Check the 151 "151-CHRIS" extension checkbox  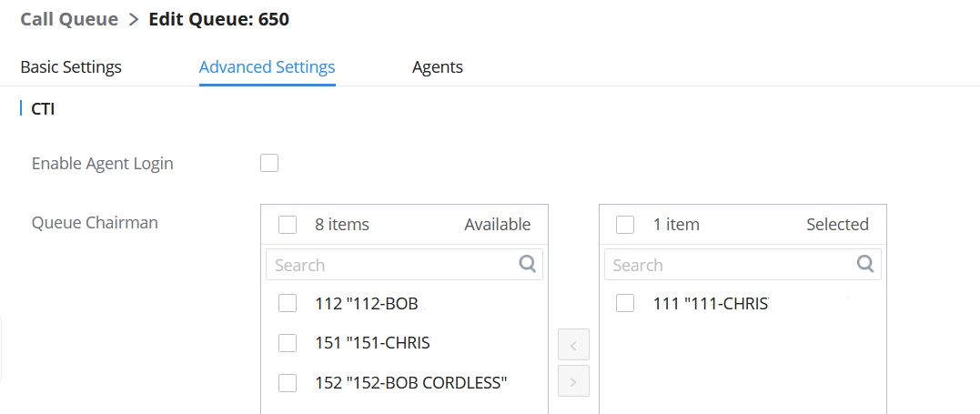point(288,343)
